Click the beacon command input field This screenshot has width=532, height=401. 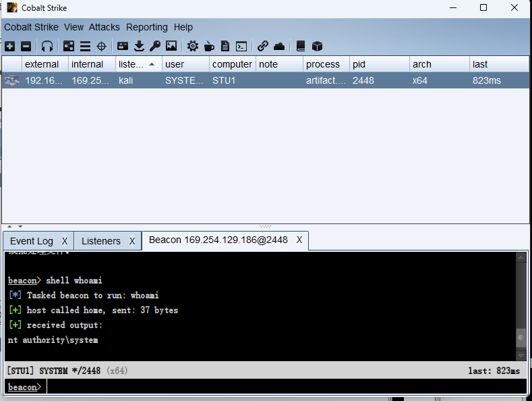point(283,387)
